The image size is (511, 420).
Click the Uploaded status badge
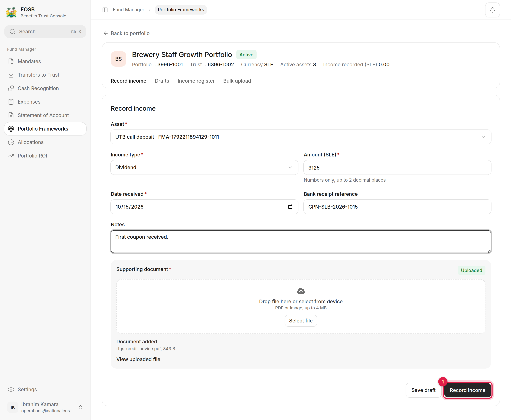tap(471, 270)
